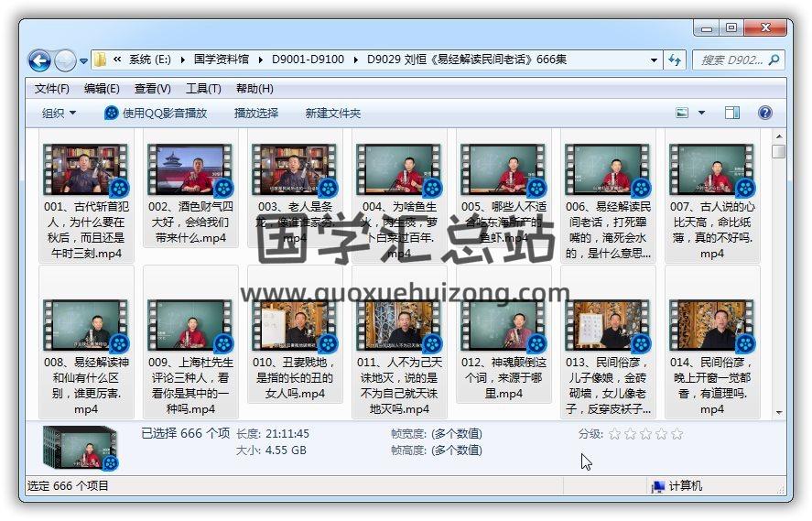This screenshot has height=521, width=812.
Task: Expand the view options dropdown arrow
Action: (x=702, y=113)
